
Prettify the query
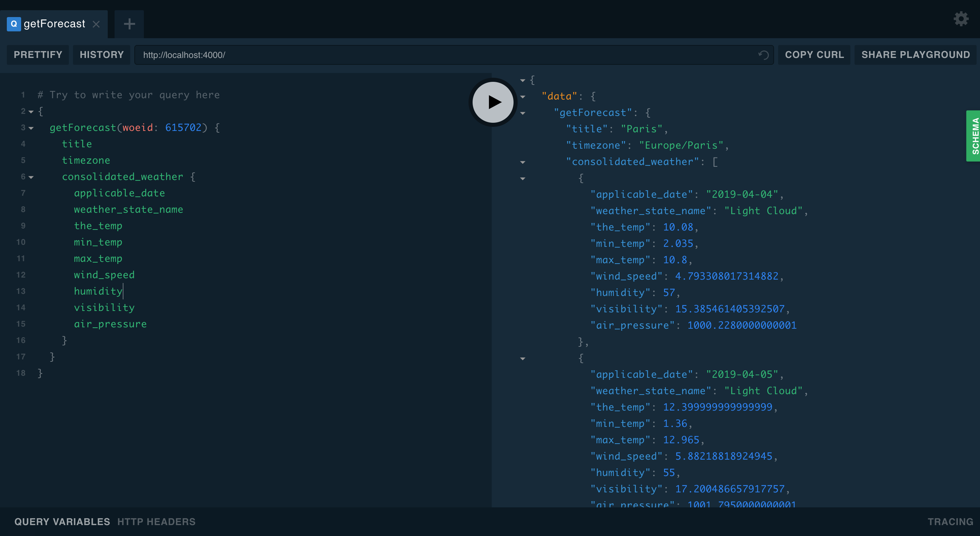click(x=38, y=55)
